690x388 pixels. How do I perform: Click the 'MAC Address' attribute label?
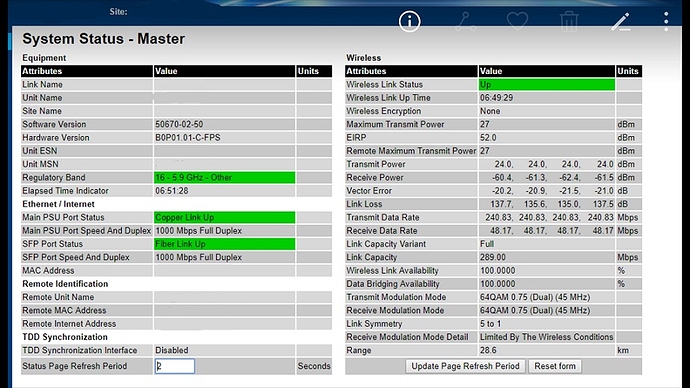pyautogui.click(x=48, y=271)
